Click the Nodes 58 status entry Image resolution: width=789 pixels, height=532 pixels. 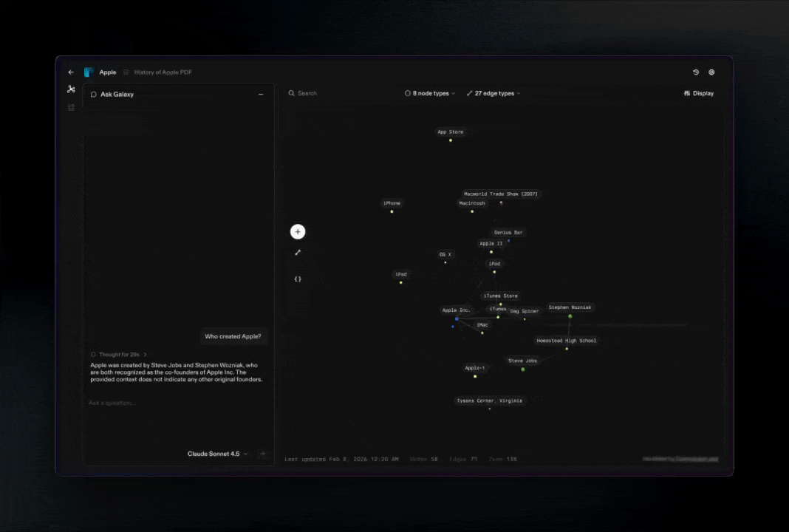coord(424,459)
